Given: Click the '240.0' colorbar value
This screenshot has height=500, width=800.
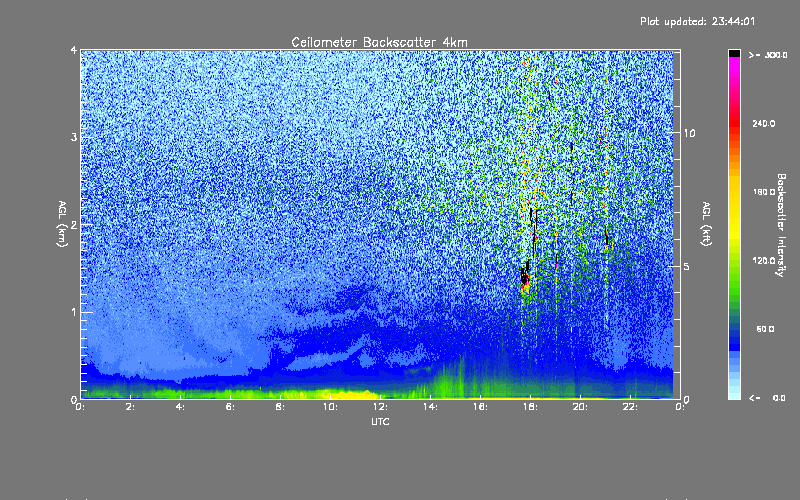Looking at the screenshot, I should [764, 123].
